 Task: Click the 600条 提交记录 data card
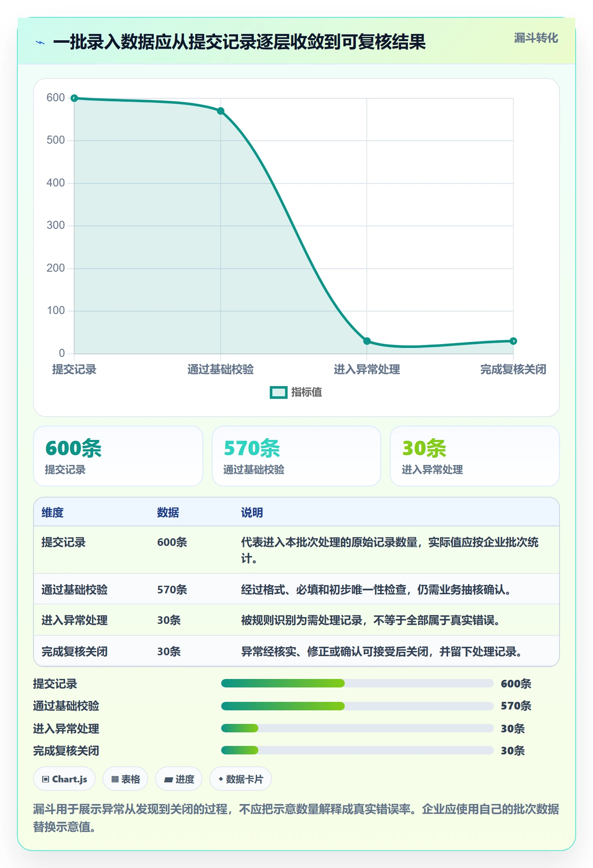(118, 456)
